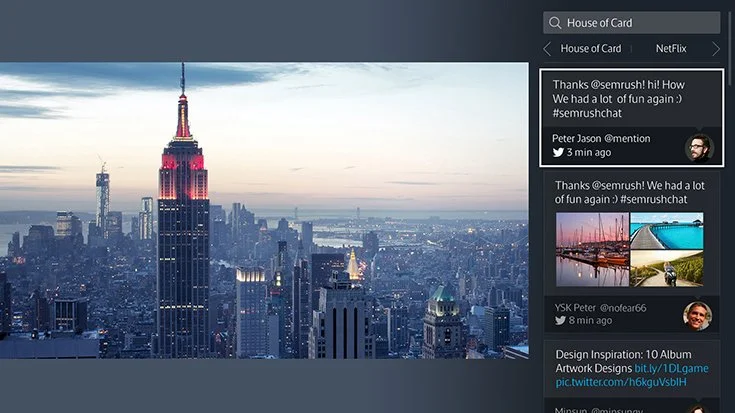This screenshot has height=413, width=735.
Task: Open the bit.ly/1DLgame link
Action: click(x=671, y=368)
